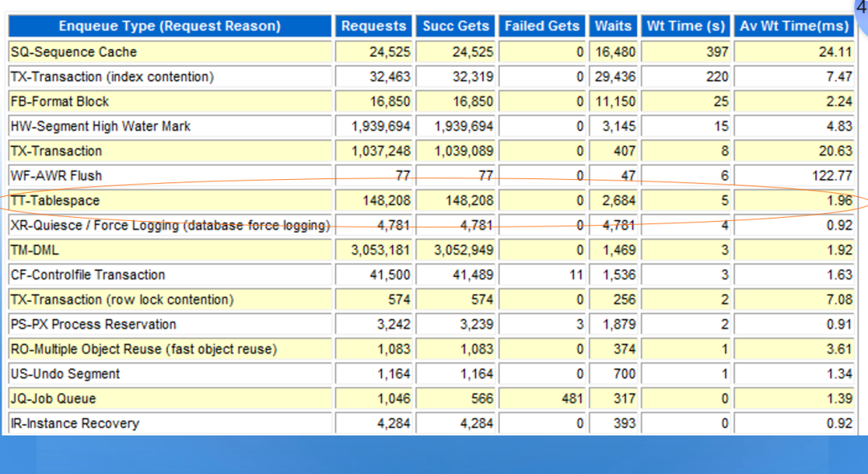
Task: Click wait time value 220
Action: tap(717, 77)
